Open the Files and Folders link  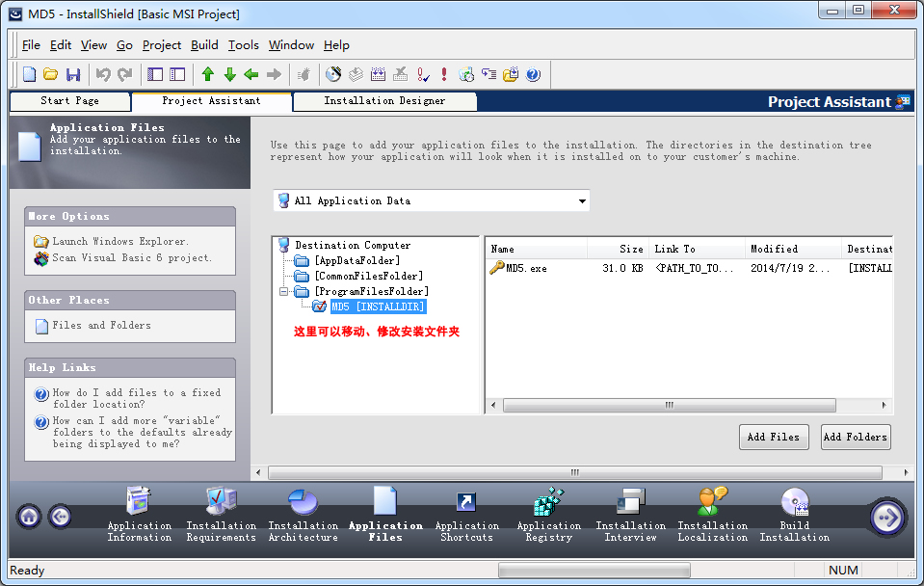pyautogui.click(x=101, y=326)
